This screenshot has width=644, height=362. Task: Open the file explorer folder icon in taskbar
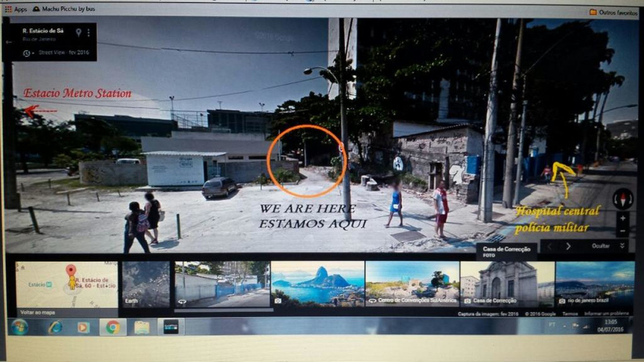[141, 327]
